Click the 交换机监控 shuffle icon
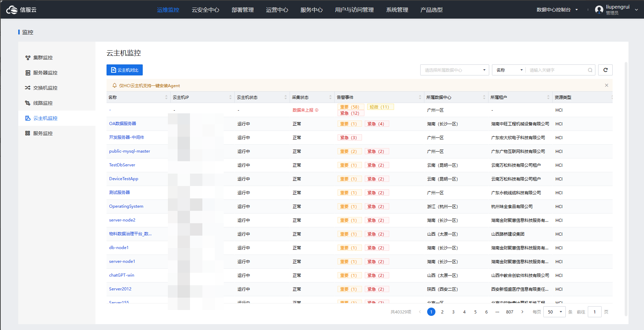 pyautogui.click(x=28, y=88)
